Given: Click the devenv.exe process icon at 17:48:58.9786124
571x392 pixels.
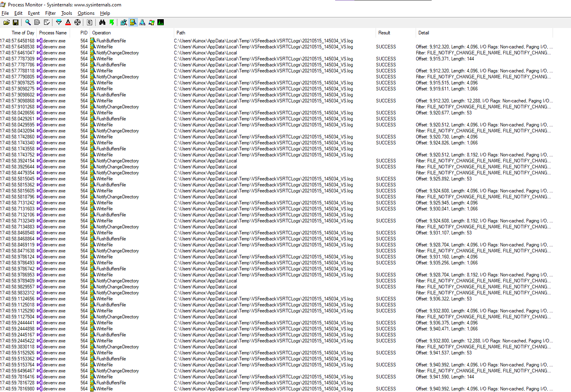Looking at the screenshot, I should [40, 257].
